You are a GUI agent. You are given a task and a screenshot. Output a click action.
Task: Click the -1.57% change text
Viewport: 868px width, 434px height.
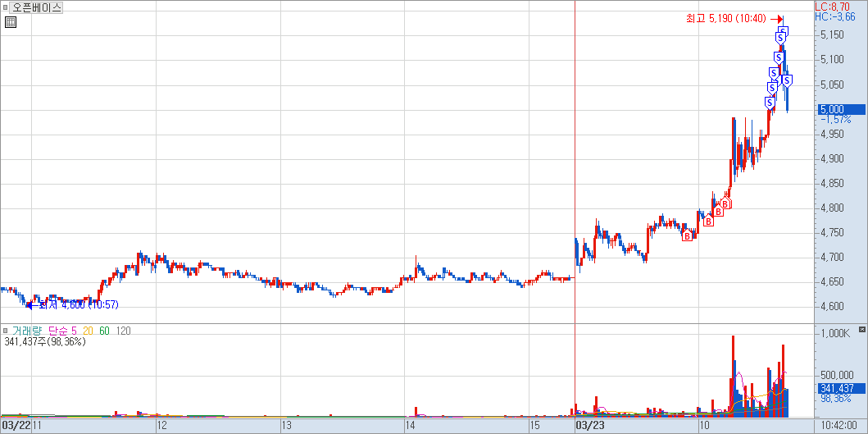(x=835, y=119)
